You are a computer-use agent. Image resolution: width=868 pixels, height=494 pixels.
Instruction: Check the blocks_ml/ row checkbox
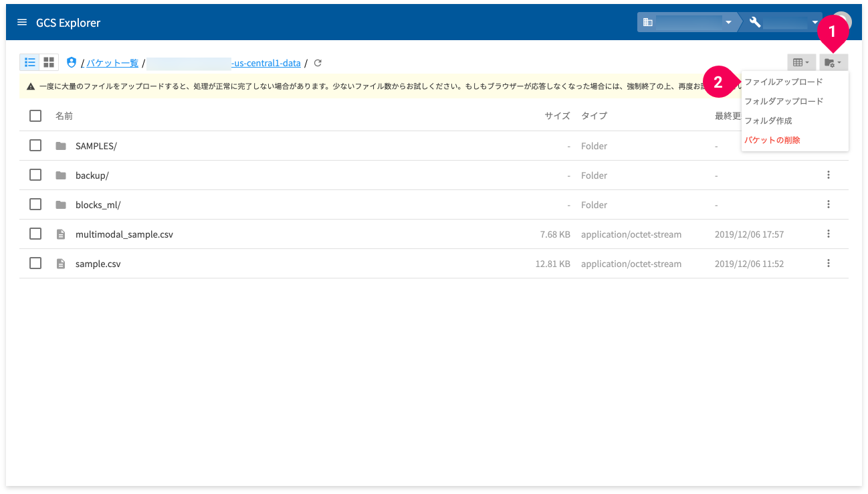[x=35, y=204]
